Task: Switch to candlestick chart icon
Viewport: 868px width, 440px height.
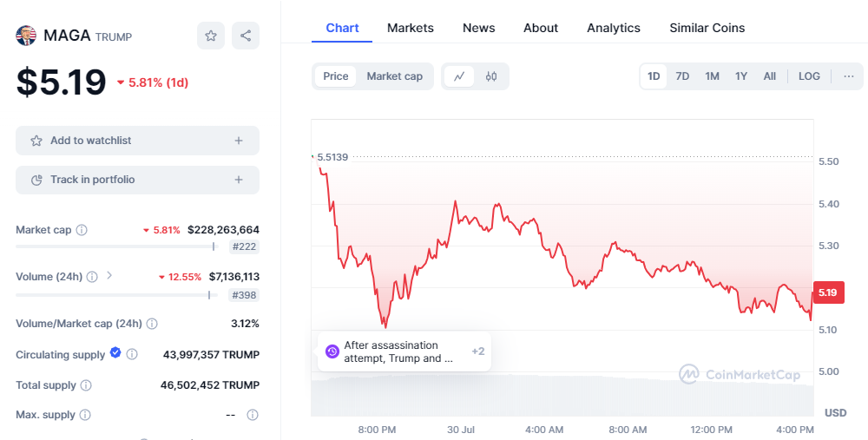Action: [x=491, y=76]
